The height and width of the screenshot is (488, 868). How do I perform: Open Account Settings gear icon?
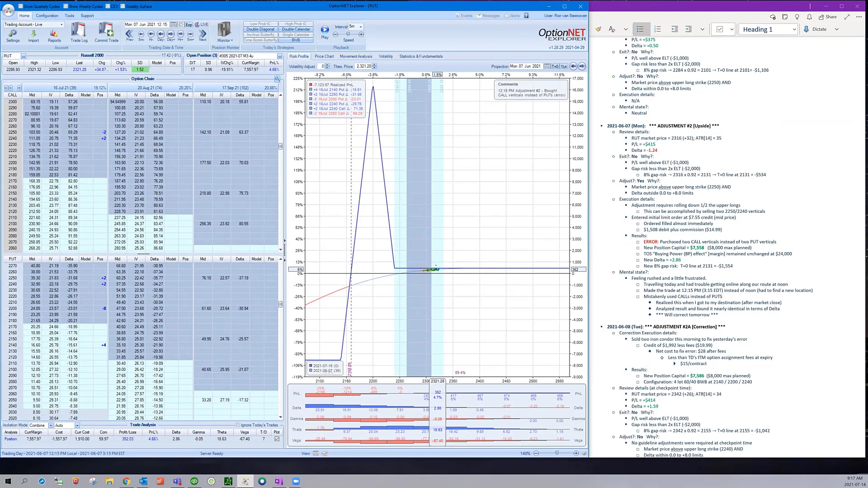click(13, 36)
